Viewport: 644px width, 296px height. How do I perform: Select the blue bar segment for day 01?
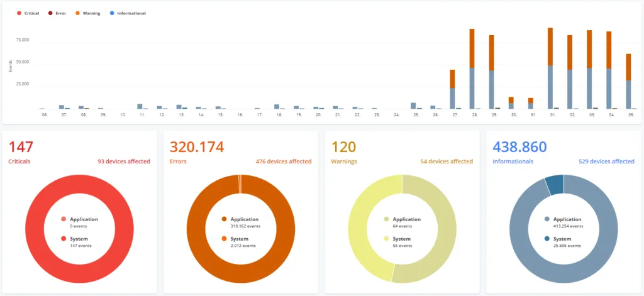pos(550,87)
